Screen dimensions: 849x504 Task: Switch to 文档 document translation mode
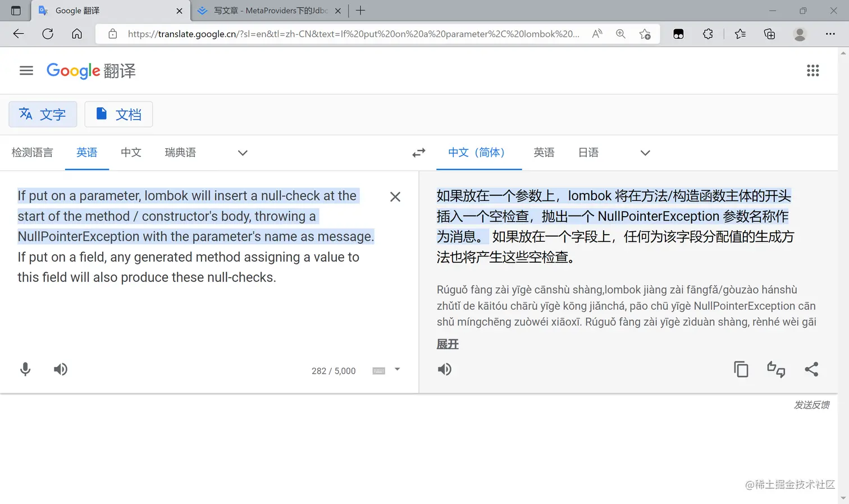(x=118, y=114)
